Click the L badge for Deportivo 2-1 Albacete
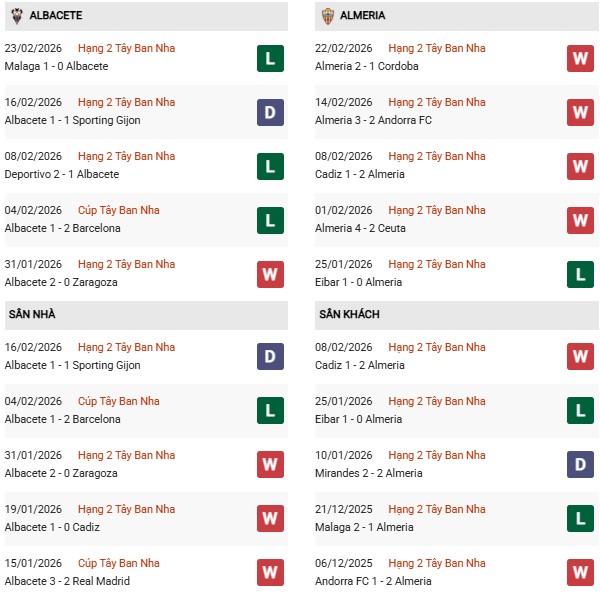Image resolution: width=600 pixels, height=595 pixels. 270,166
